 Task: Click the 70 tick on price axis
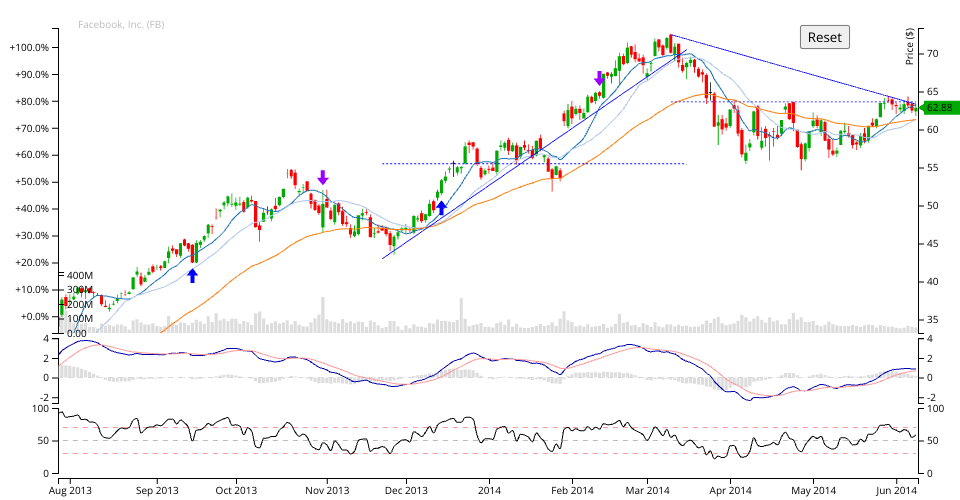[x=931, y=54]
